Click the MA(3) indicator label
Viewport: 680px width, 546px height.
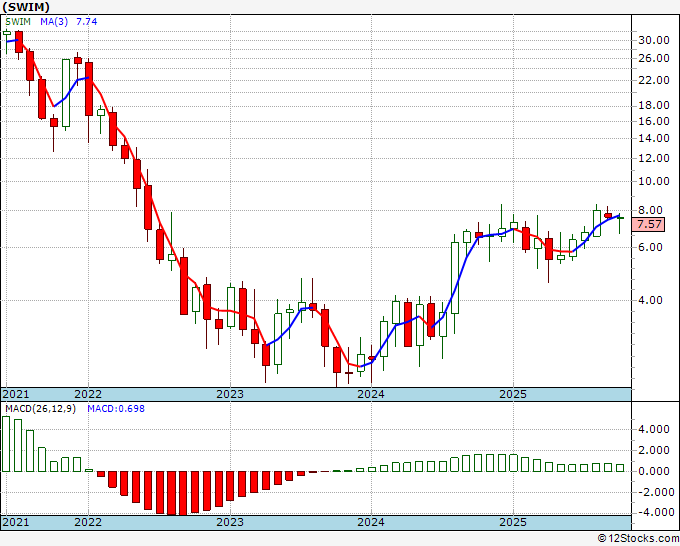pos(54,22)
